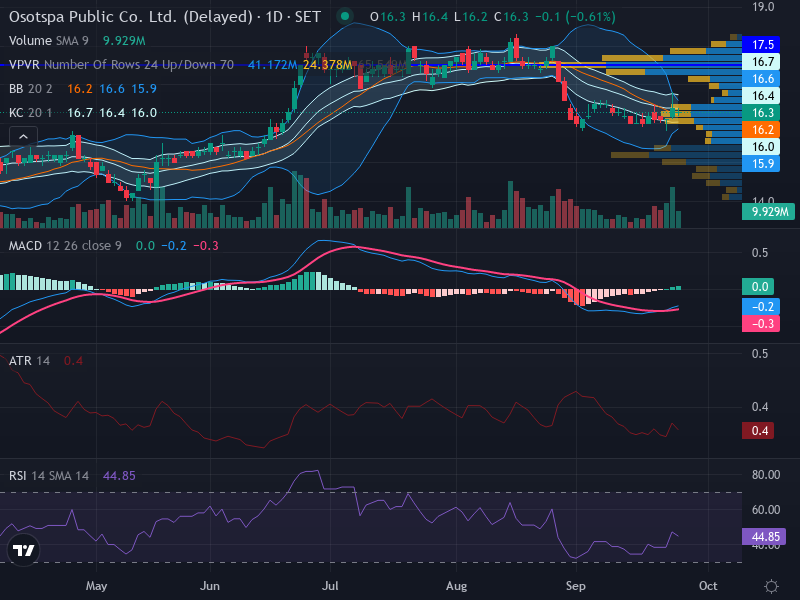Click the 44.85 RSI legend value

(119, 476)
